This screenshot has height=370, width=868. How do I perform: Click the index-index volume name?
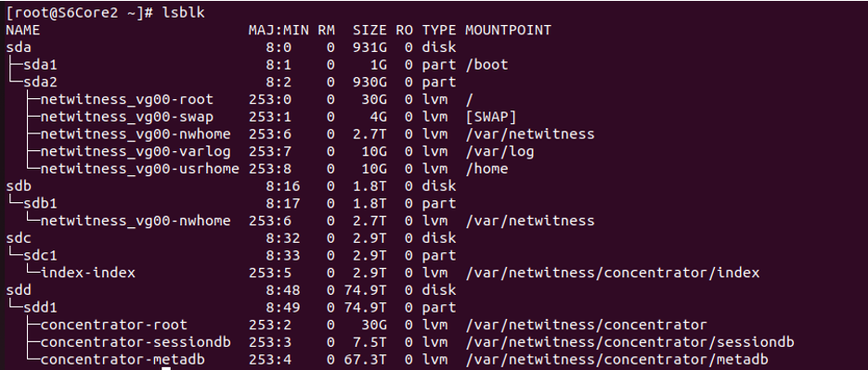[x=88, y=272]
